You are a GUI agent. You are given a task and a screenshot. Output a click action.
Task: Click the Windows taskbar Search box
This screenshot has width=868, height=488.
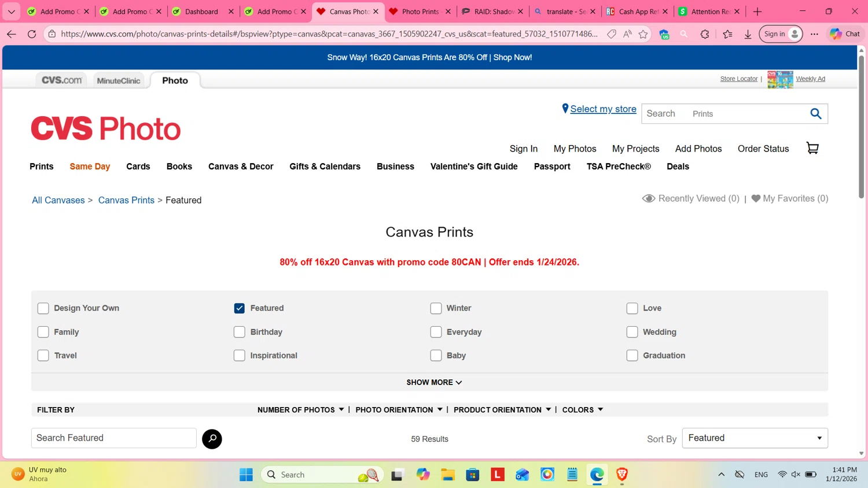[323, 475]
